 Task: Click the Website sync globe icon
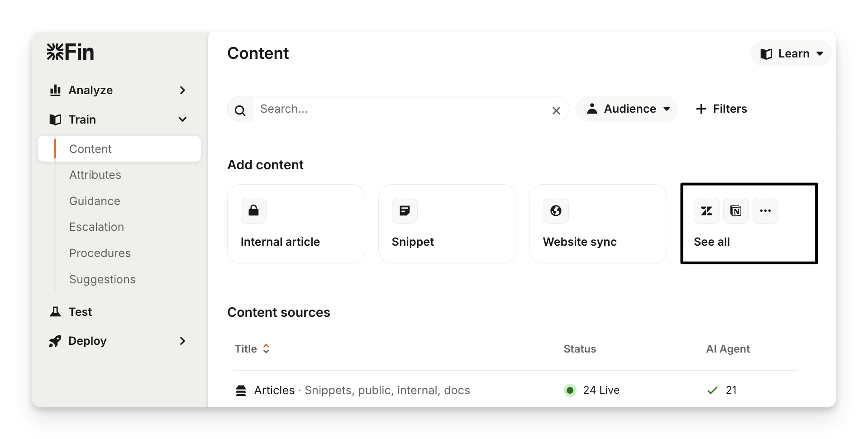(x=556, y=210)
